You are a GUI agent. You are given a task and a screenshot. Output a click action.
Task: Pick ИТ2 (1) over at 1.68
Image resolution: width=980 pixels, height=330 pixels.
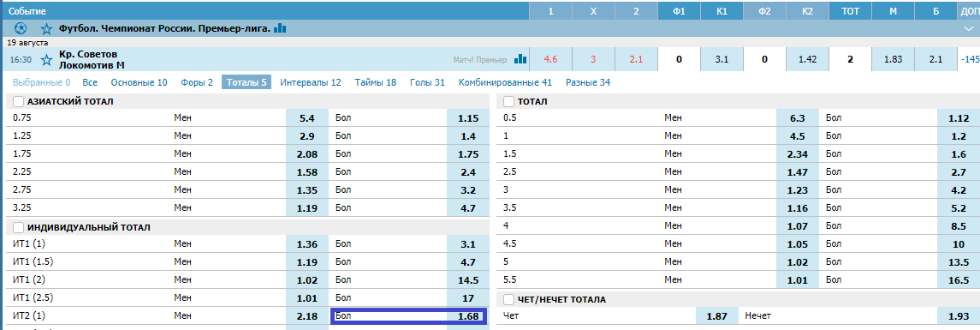468,316
